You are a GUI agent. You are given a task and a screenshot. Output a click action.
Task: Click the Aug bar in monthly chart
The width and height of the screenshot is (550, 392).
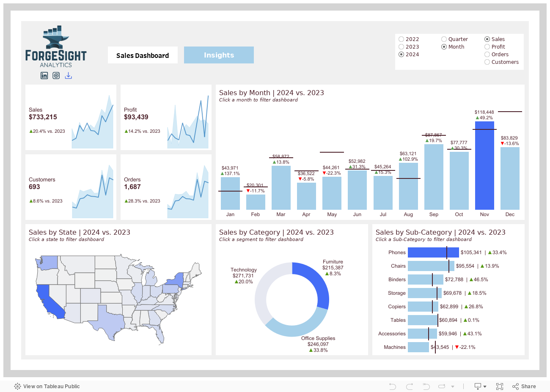pos(408,186)
